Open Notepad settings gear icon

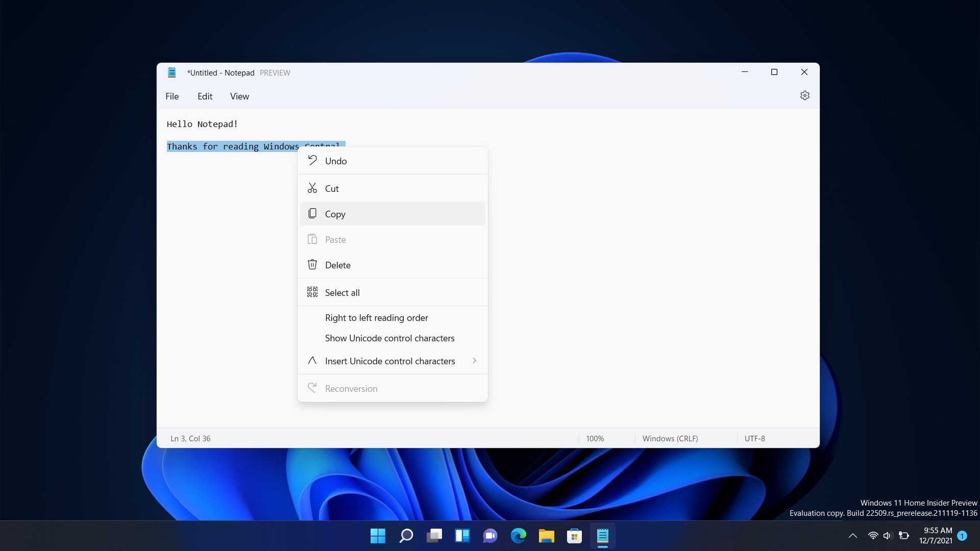(804, 95)
